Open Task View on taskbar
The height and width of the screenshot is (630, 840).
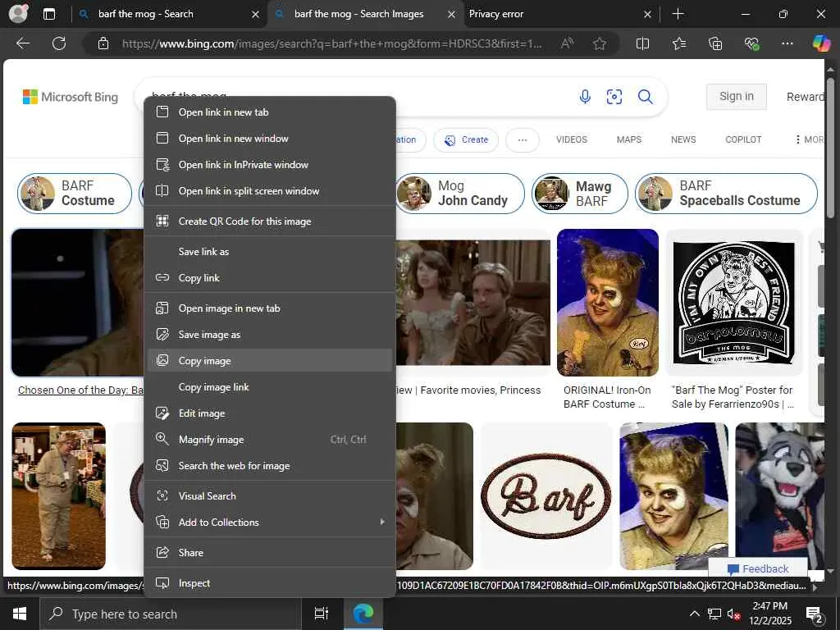pos(321,614)
